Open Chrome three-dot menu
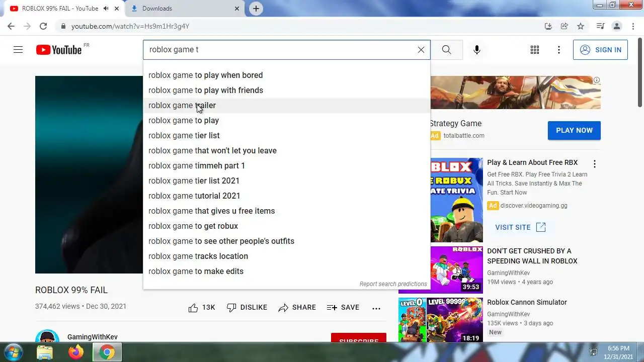The width and height of the screenshot is (644, 362). 633,26
